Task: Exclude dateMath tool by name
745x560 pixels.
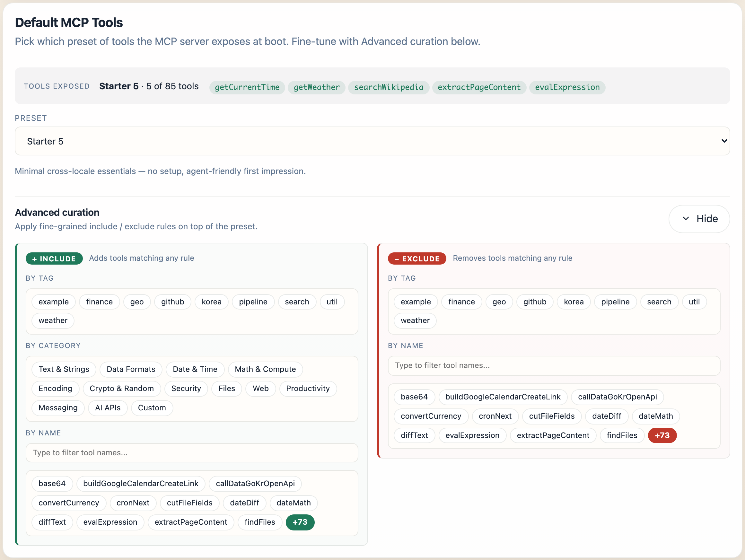Action: click(656, 416)
